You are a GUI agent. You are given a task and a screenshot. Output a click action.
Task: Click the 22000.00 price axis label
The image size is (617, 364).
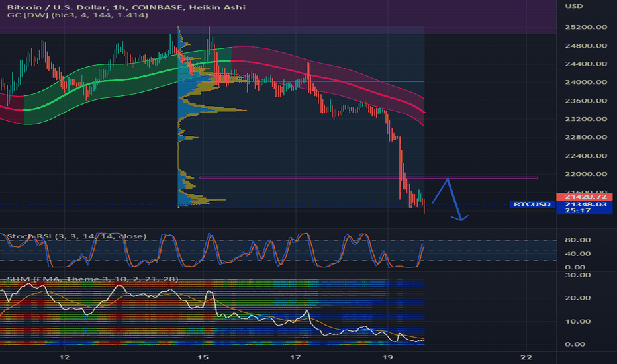coord(586,174)
